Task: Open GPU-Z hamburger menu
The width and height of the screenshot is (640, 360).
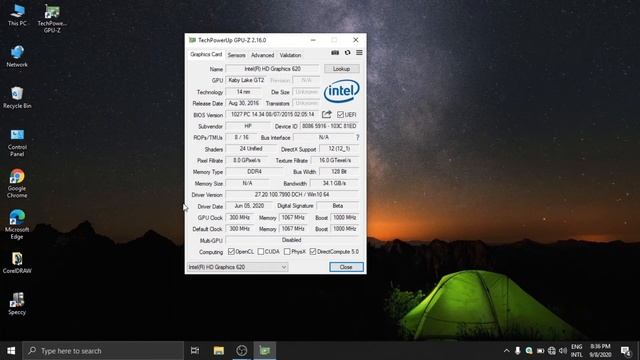Action: [x=359, y=53]
